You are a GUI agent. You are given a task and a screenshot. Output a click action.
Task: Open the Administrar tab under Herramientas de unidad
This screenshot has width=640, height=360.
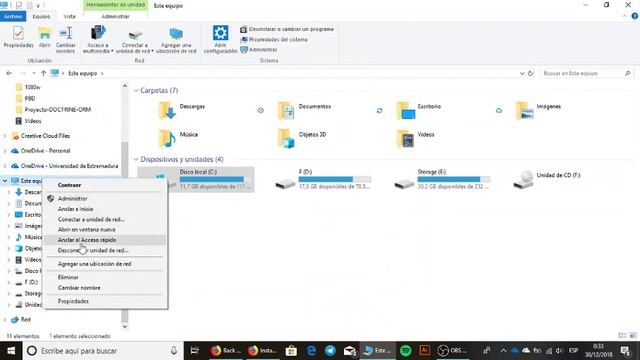tap(116, 16)
